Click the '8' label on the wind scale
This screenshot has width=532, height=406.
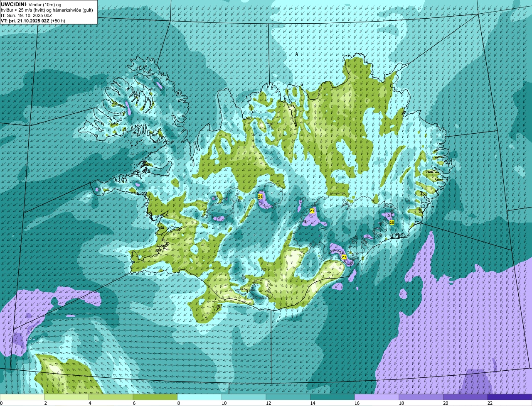point(178,403)
